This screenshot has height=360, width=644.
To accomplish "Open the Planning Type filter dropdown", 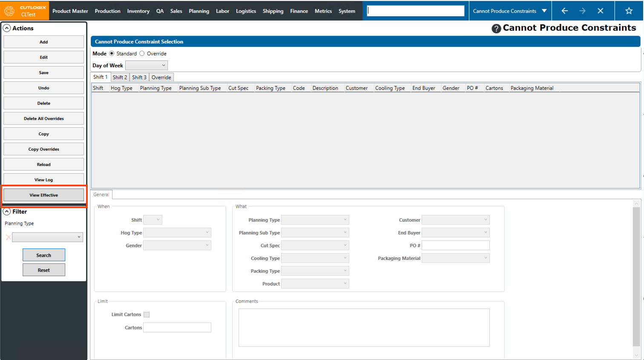I will [47, 237].
